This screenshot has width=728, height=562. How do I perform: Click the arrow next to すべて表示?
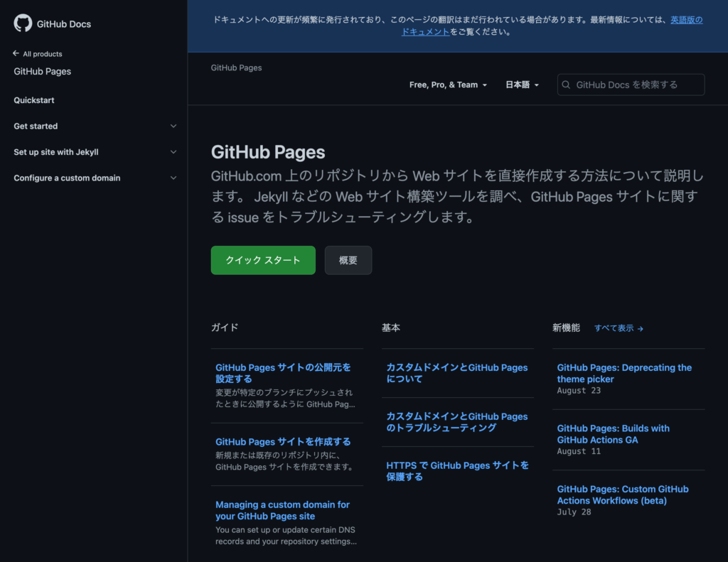click(641, 329)
